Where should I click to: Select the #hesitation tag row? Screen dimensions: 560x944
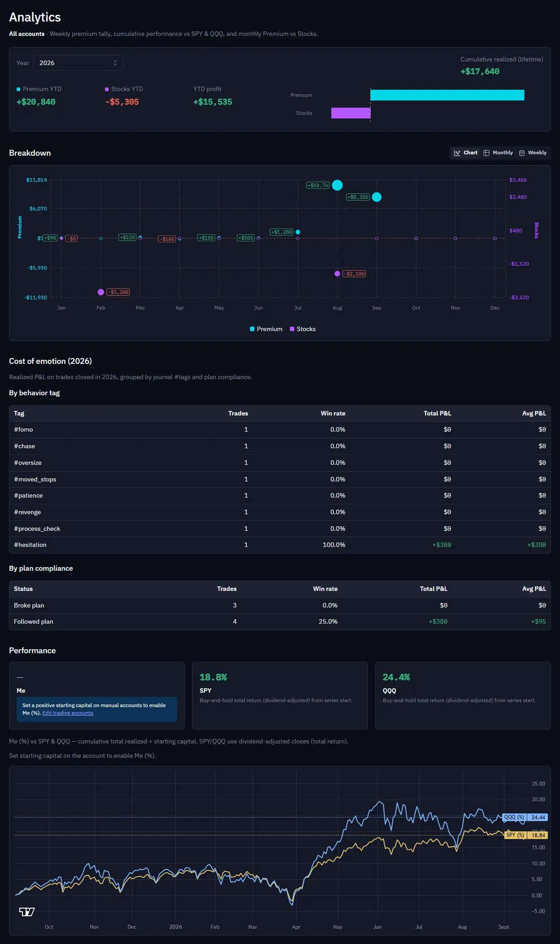coord(280,545)
